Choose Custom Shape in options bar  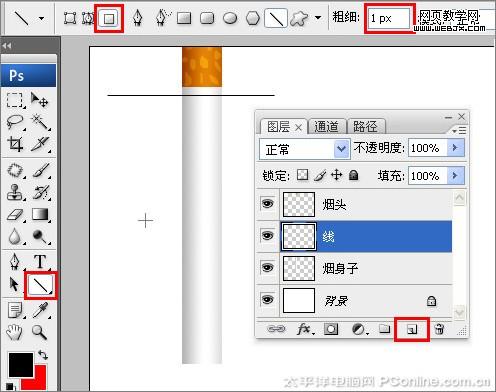click(299, 18)
